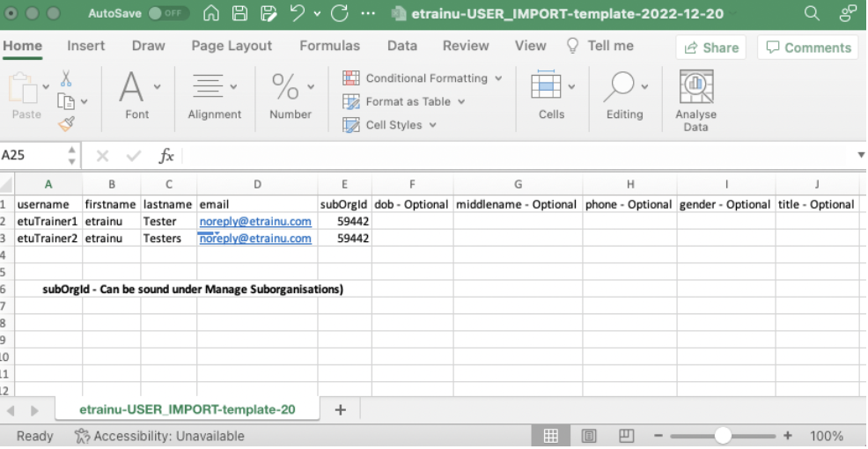Select the etrainu-USER_IMPORT-template-20 sheet tab

point(188,409)
